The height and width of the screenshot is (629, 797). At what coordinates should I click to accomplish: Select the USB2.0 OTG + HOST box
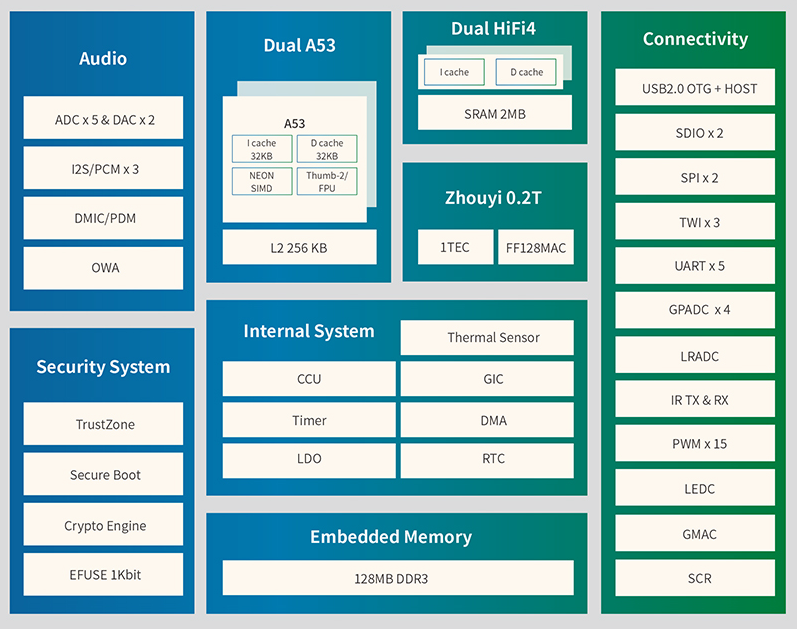pos(695,87)
